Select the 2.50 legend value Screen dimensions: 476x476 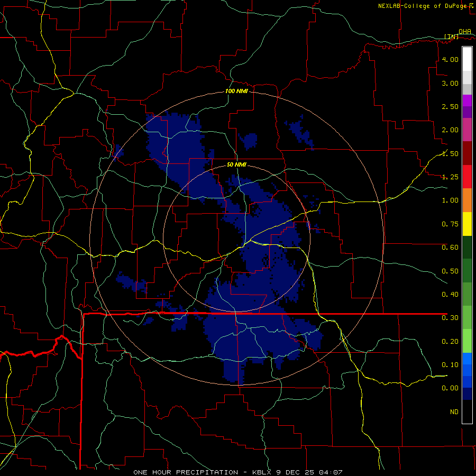click(450, 106)
